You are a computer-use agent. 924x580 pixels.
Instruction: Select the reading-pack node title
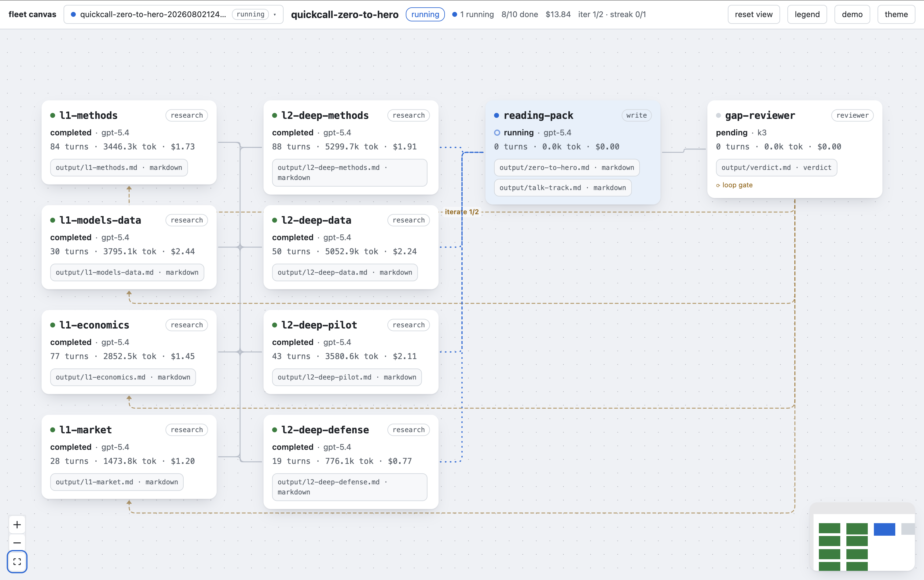click(x=538, y=116)
